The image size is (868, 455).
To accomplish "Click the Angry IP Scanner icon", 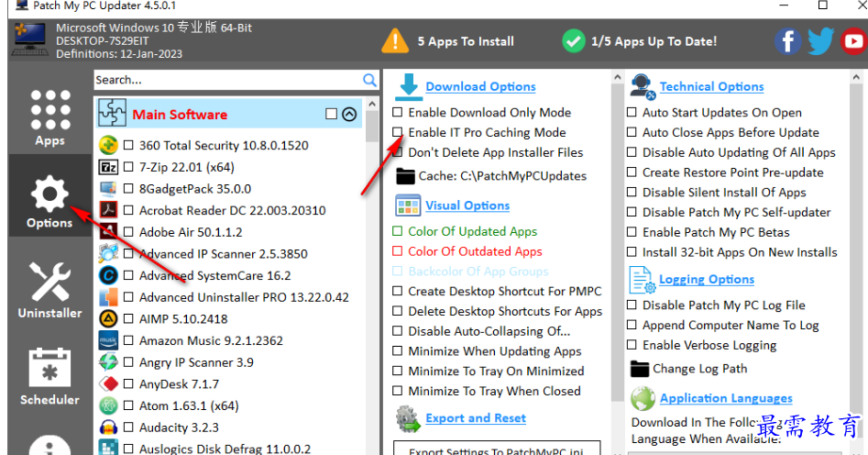I will [108, 362].
